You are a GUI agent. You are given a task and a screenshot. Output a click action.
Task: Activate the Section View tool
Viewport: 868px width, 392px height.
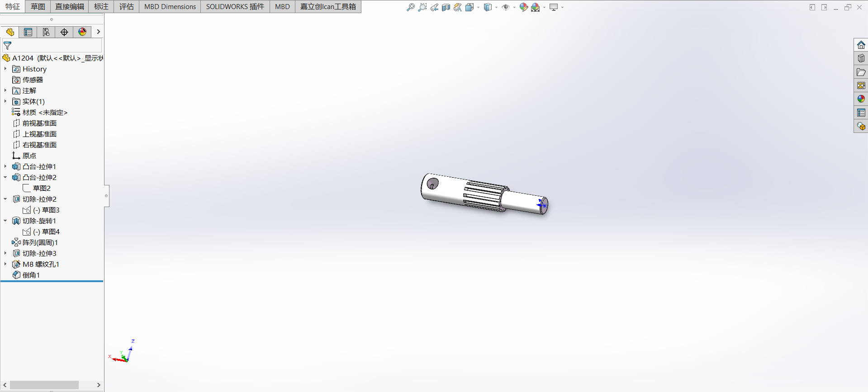[x=446, y=7]
